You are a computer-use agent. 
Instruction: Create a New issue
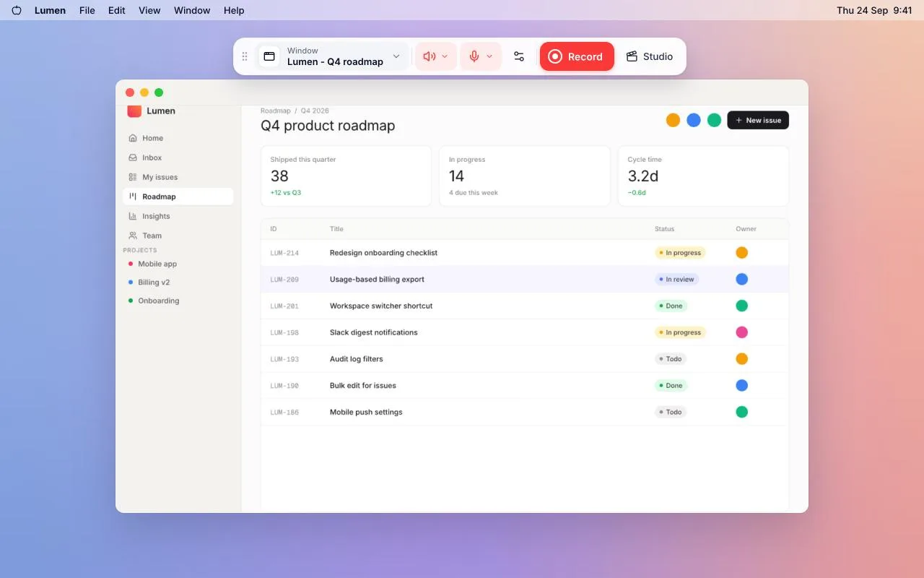tap(758, 120)
